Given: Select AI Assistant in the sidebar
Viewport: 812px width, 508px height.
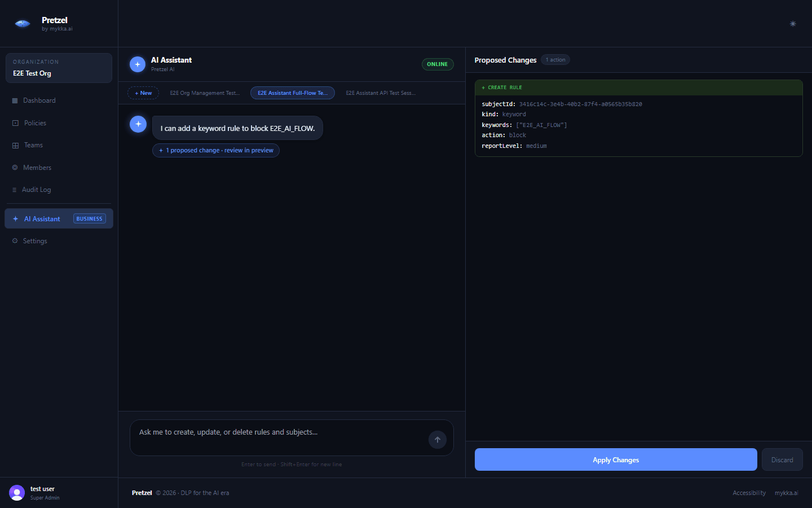Looking at the screenshot, I should coord(59,218).
